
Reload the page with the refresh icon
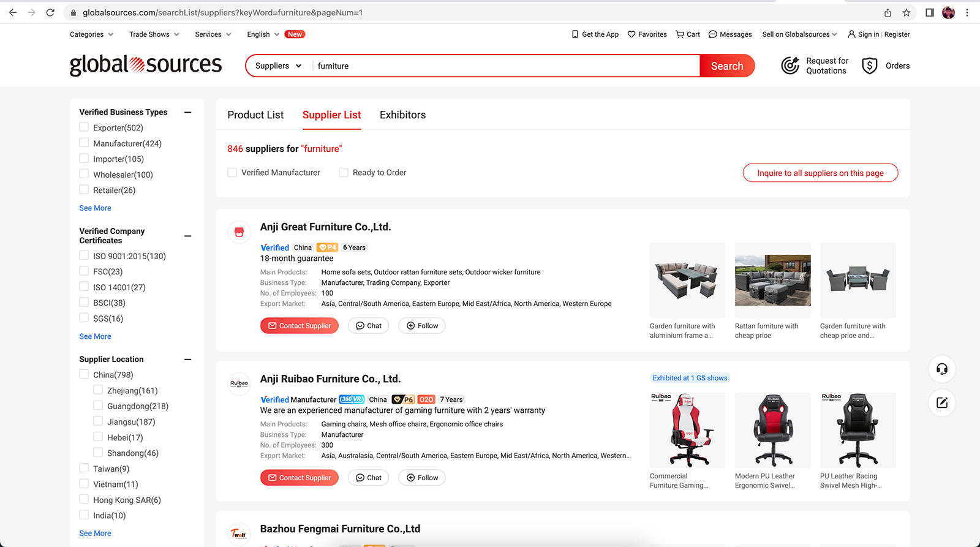(x=50, y=12)
